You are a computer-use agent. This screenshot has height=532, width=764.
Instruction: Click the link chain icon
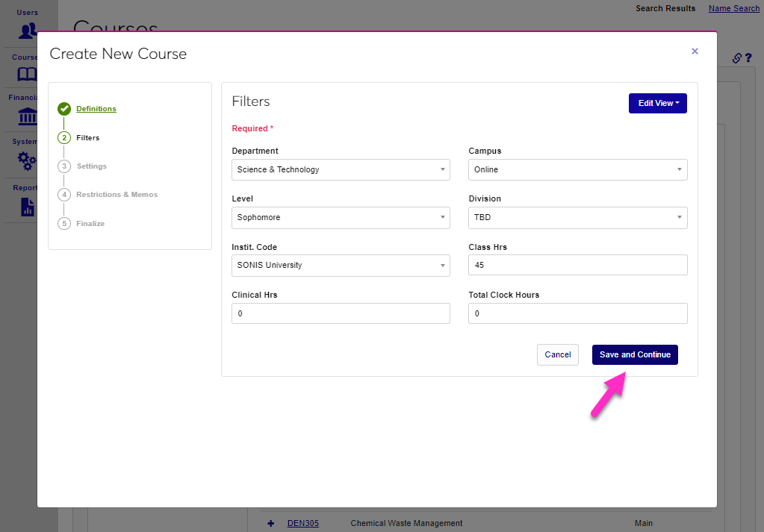click(x=736, y=58)
